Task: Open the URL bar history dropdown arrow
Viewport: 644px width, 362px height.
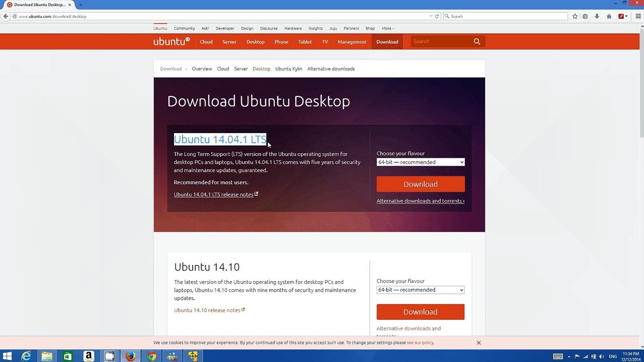Action: [x=431, y=16]
